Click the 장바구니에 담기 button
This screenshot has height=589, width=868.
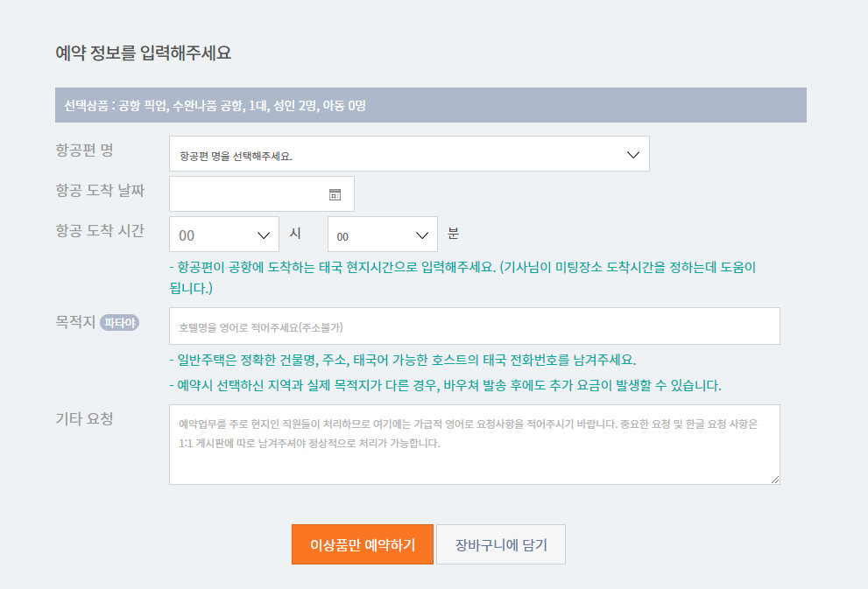[501, 544]
